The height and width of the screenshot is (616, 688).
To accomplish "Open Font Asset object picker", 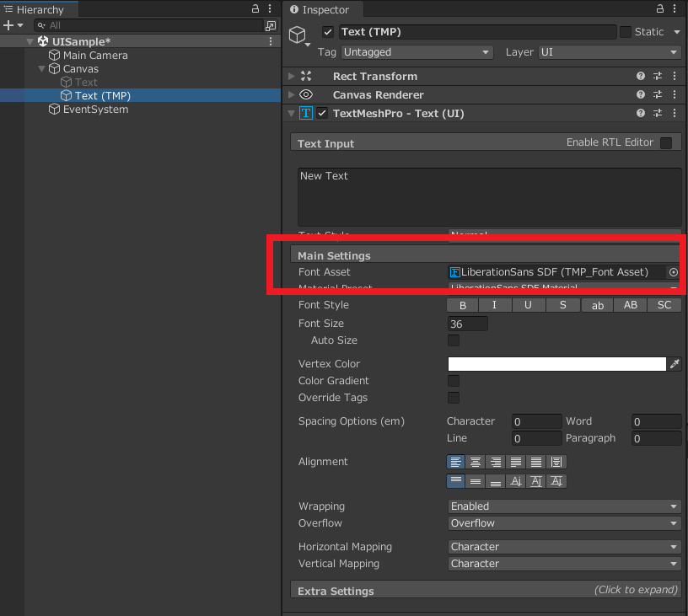I will (673, 272).
